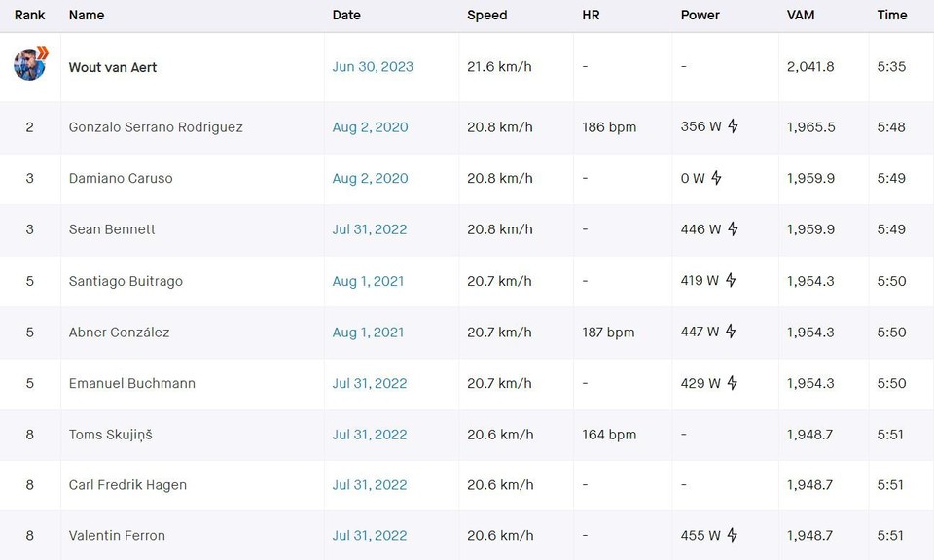This screenshot has height=560, width=934.
Task: Open Wout van Aert's profile avatar
Action: tap(30, 63)
